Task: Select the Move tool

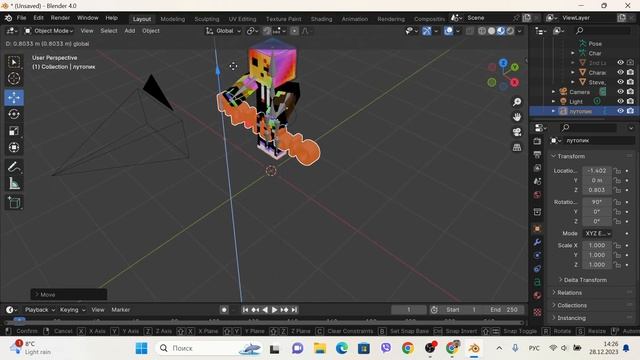Action: click(14, 98)
